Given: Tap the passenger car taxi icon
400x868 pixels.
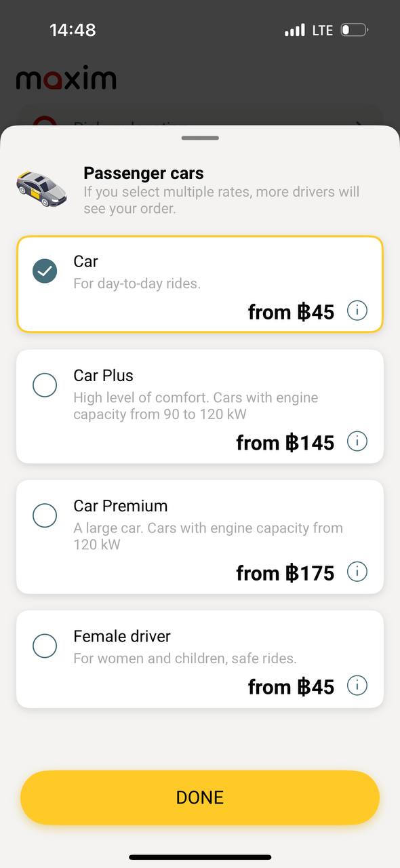Looking at the screenshot, I should point(41,189).
